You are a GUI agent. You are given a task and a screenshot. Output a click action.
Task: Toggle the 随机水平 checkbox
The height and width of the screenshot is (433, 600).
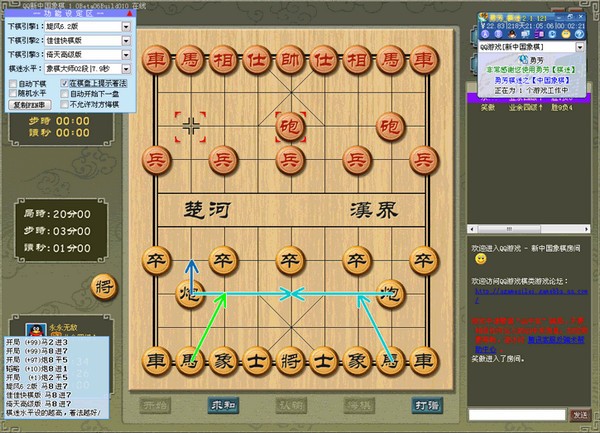click(x=13, y=93)
